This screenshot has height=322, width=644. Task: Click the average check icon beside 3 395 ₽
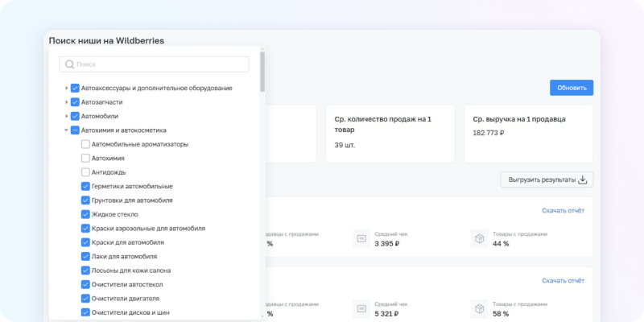361,239
